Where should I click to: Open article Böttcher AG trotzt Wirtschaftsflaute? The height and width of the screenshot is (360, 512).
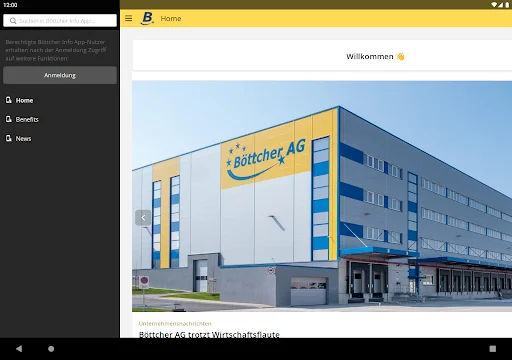tap(209, 334)
